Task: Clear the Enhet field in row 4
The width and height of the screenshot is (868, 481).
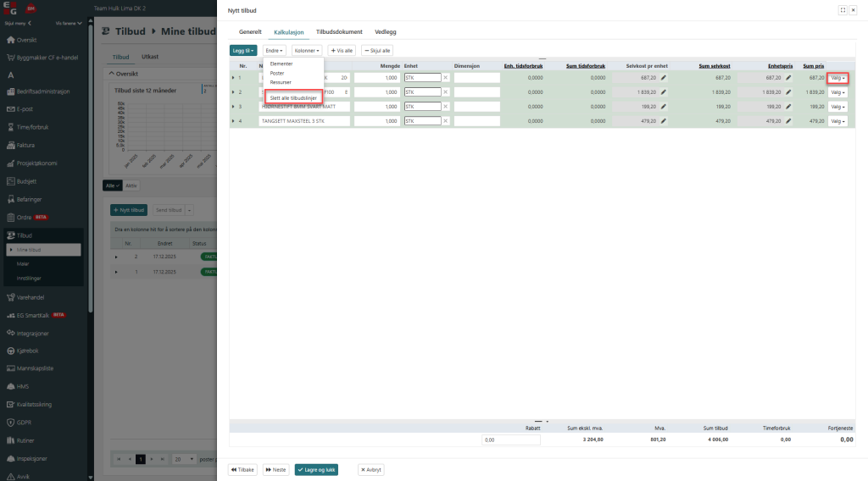Action: coord(446,121)
